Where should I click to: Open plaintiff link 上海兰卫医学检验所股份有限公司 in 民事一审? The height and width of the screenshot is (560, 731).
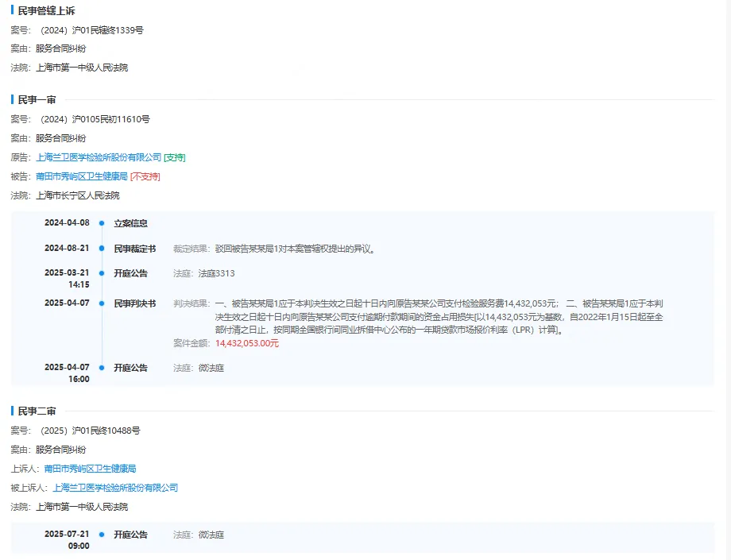99,157
